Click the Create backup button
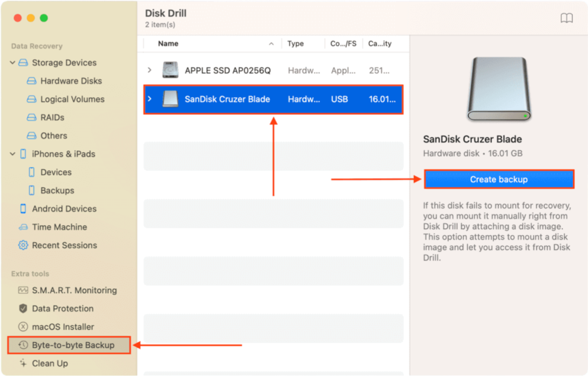 point(499,179)
